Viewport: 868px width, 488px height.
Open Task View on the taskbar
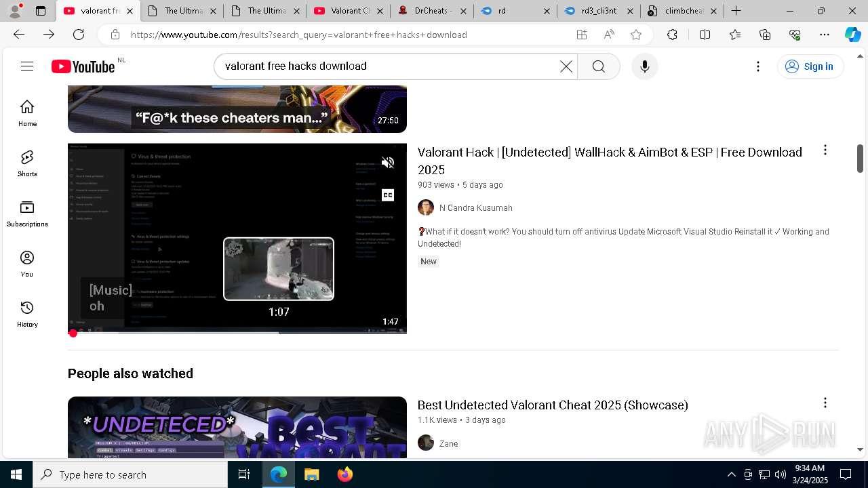244,474
